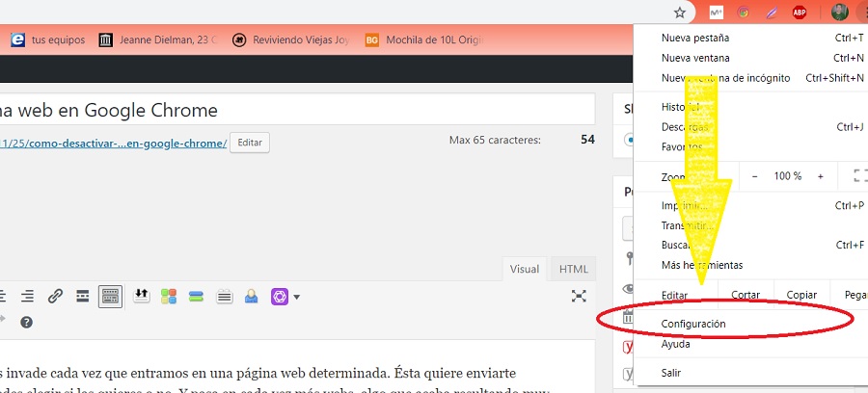Click the post permalink URL
The image size is (868, 393).
pos(114,143)
